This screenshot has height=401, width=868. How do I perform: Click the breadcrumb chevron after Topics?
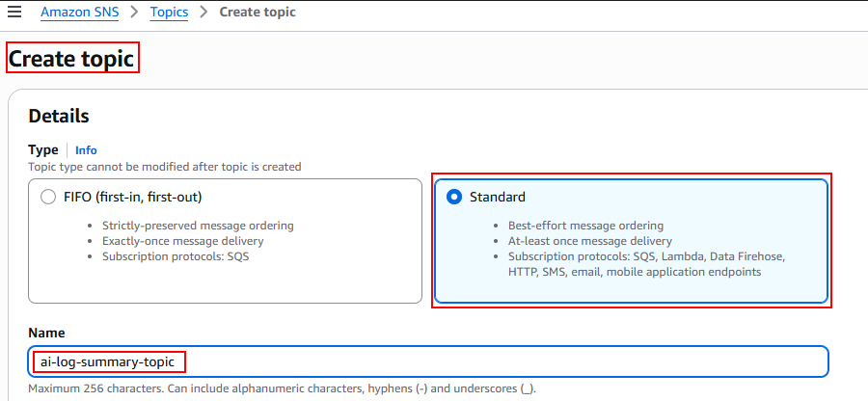click(x=203, y=13)
